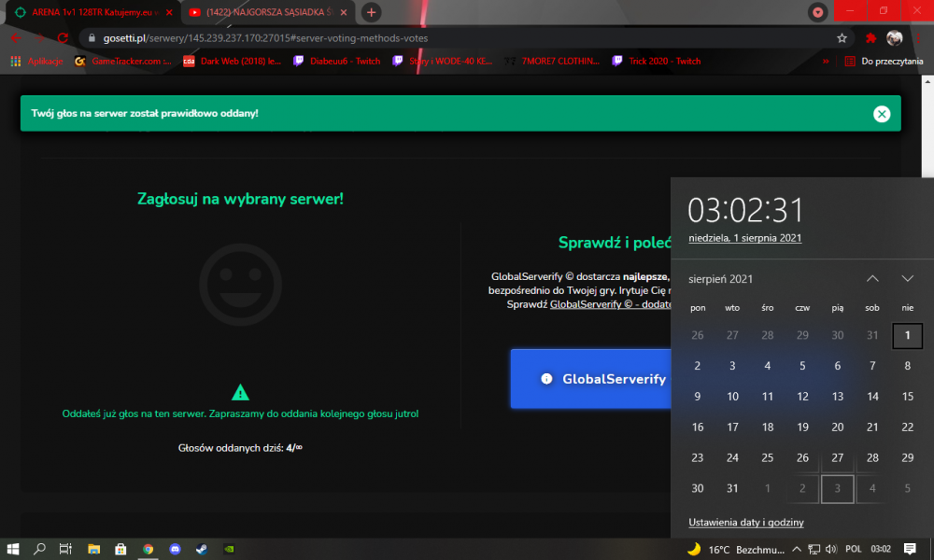Viewport: 934px width, 560px height.
Task: Open the Windows Start menu
Action: coord(12,549)
